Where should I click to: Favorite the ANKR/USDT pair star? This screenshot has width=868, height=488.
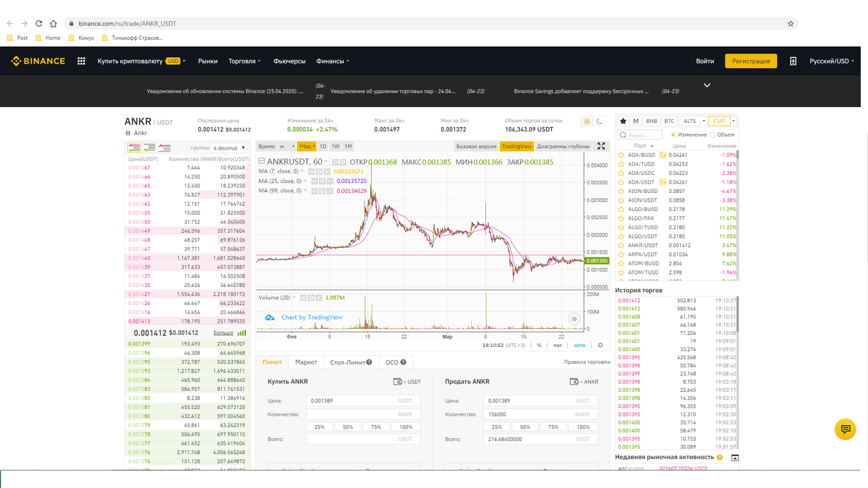pos(621,245)
